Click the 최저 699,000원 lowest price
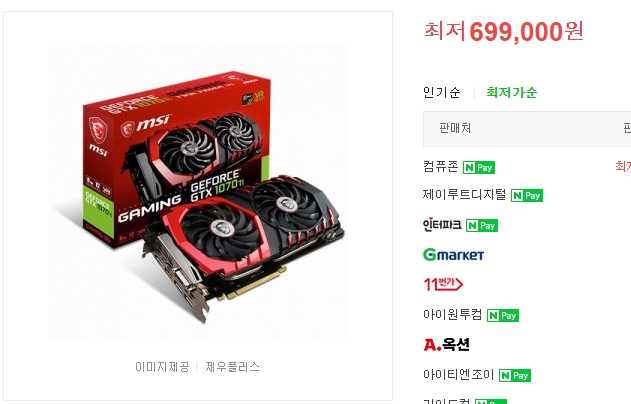Screen dimensions: 631x404 (504, 31)
